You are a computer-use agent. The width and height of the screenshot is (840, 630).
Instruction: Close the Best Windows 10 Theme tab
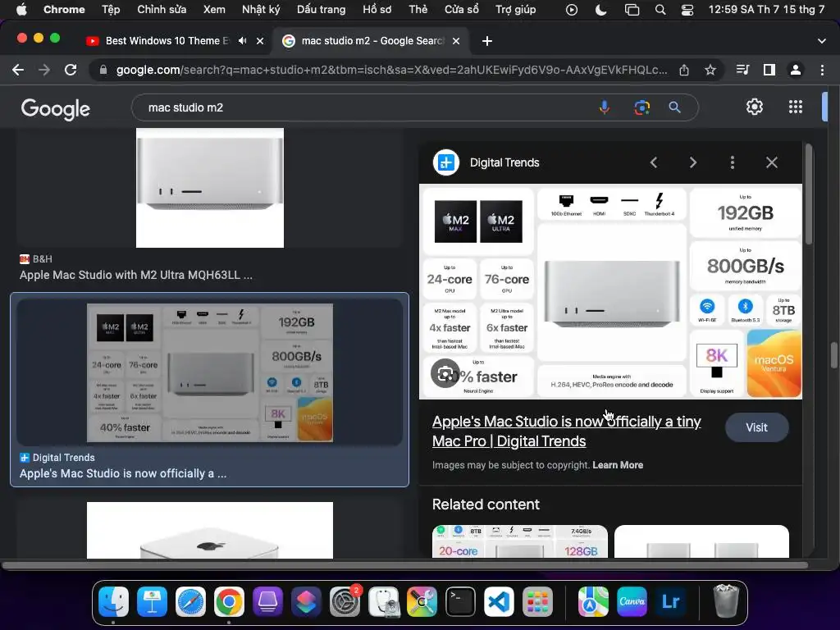pos(260,41)
